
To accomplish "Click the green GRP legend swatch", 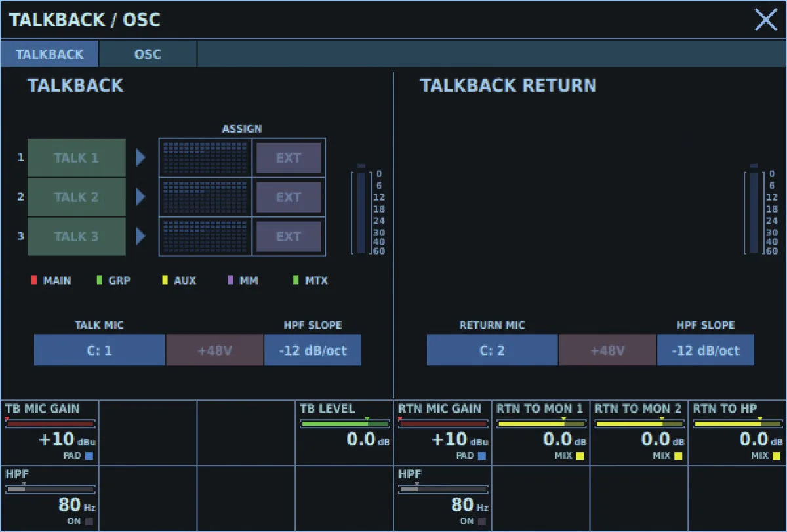I will click(99, 281).
